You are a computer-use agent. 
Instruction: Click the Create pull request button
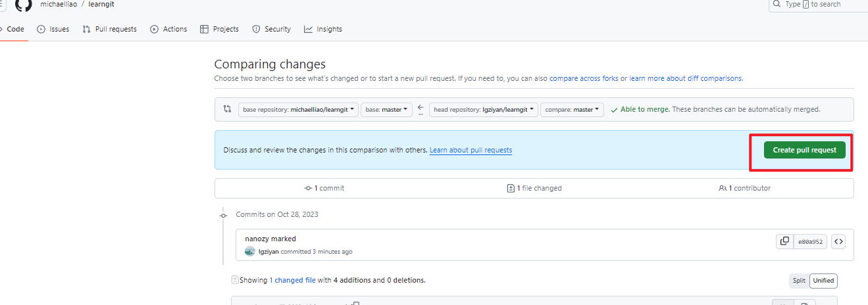pyautogui.click(x=804, y=150)
